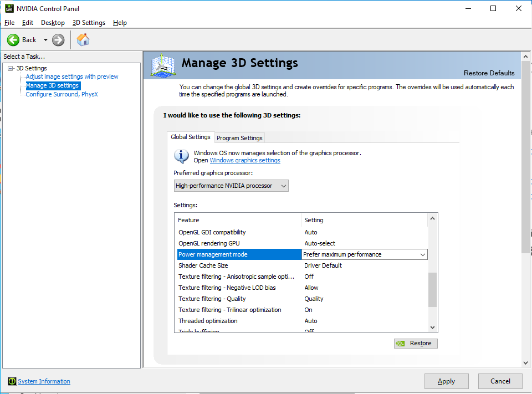Click the Cancel button

point(500,381)
